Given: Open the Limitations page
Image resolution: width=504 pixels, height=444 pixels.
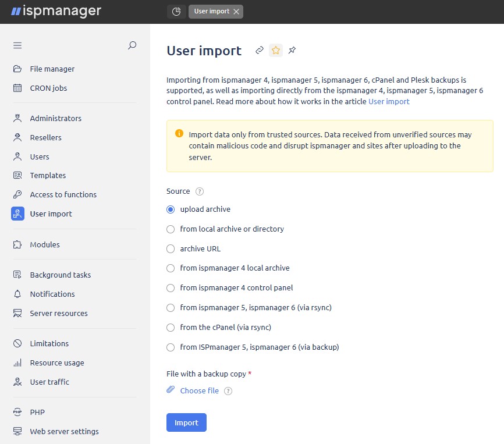Looking at the screenshot, I should [49, 343].
